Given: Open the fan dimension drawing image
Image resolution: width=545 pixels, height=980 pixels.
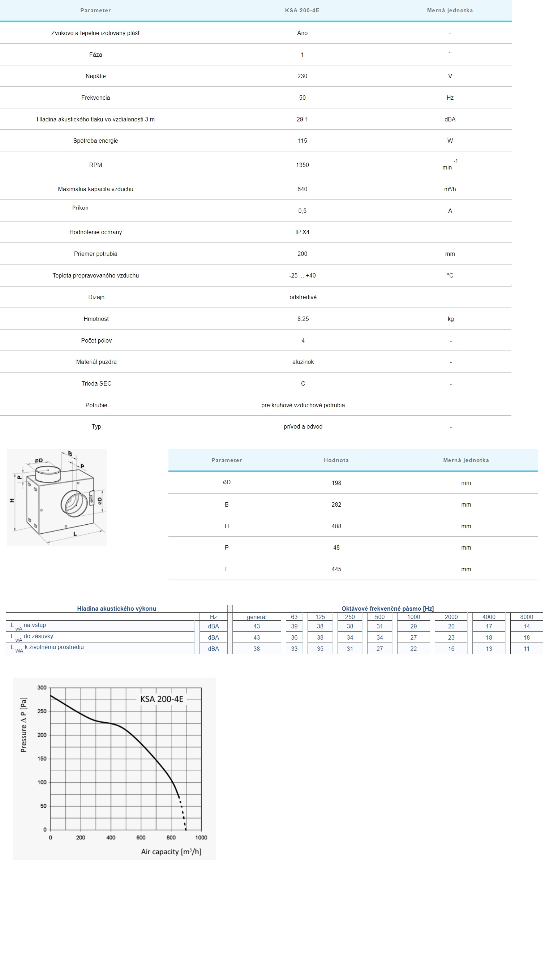Looking at the screenshot, I should [x=57, y=497].
